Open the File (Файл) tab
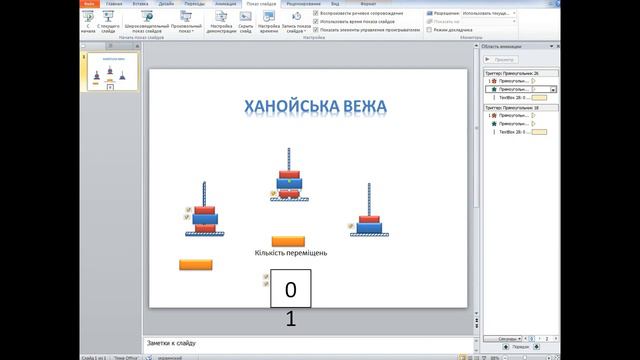The width and height of the screenshot is (640, 360). point(89,4)
